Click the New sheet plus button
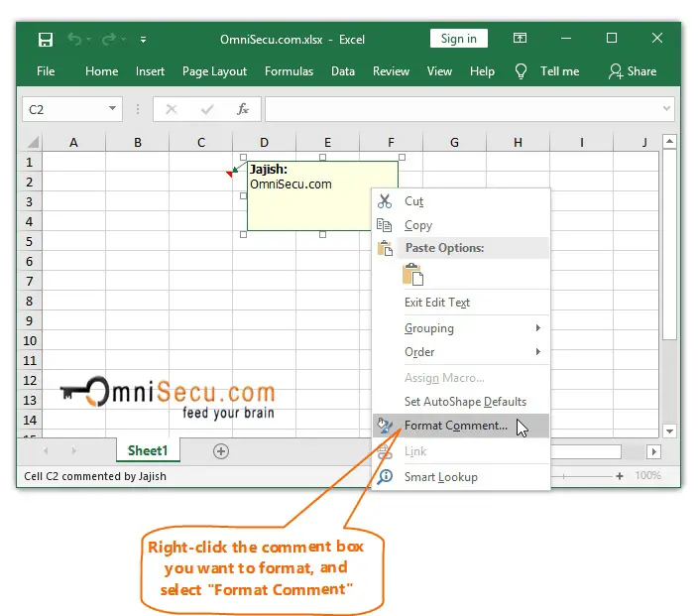Screen dimensions: 698x616 [221, 451]
